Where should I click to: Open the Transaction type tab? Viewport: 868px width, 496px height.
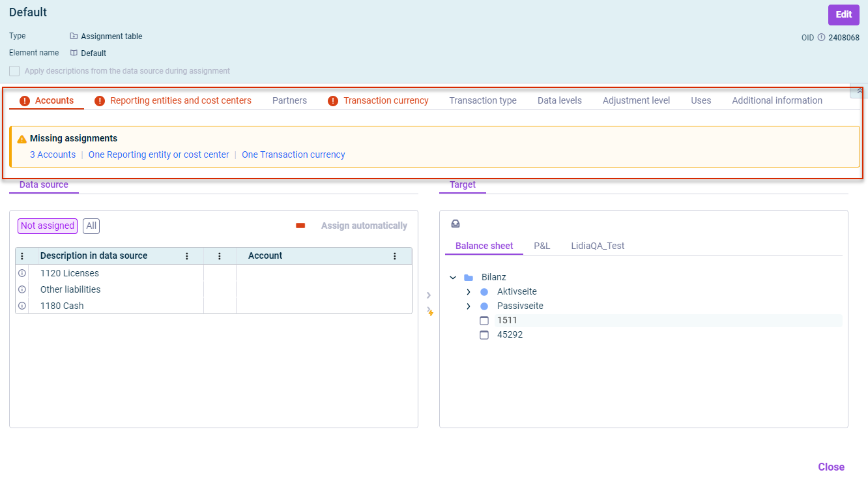click(x=483, y=100)
